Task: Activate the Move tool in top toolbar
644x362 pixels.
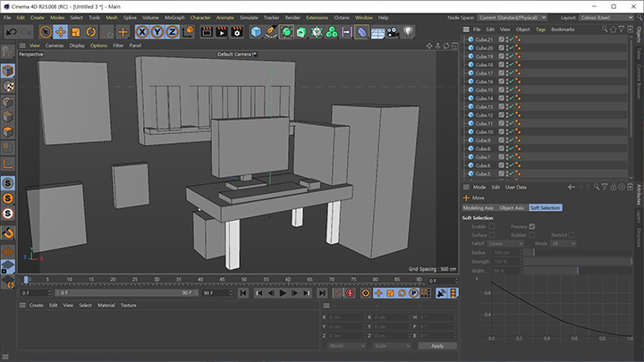Action: (x=61, y=32)
